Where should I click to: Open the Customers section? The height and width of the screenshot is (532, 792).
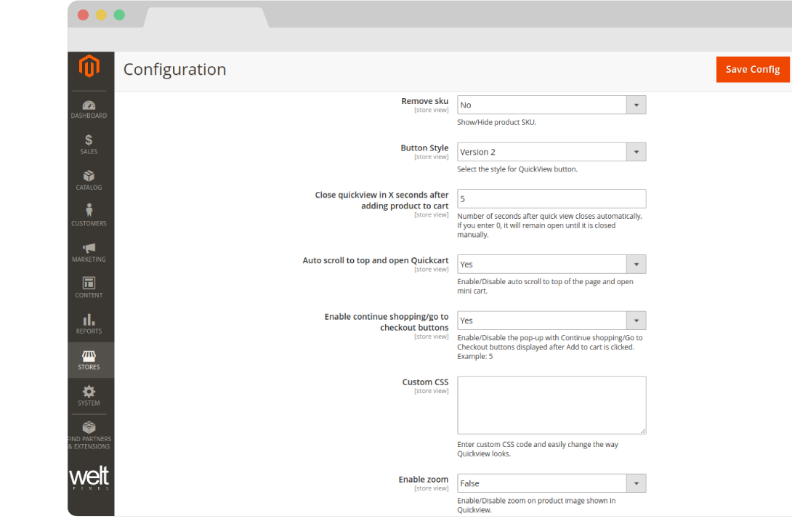(89, 216)
